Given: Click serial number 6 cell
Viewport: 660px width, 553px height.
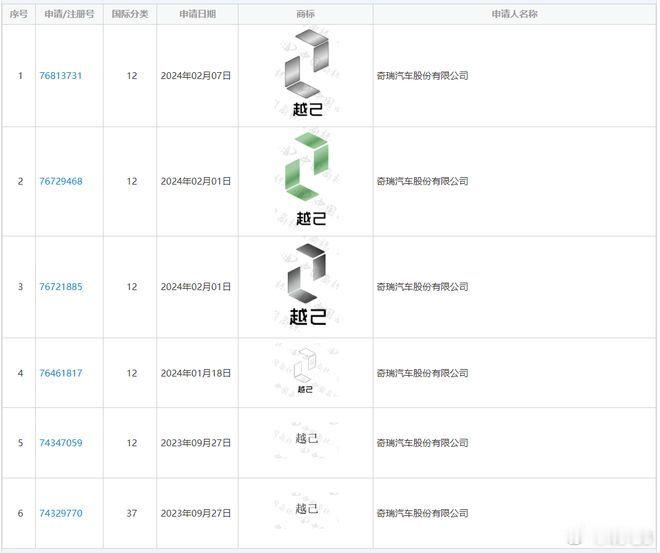Looking at the screenshot, I should pos(20,513).
